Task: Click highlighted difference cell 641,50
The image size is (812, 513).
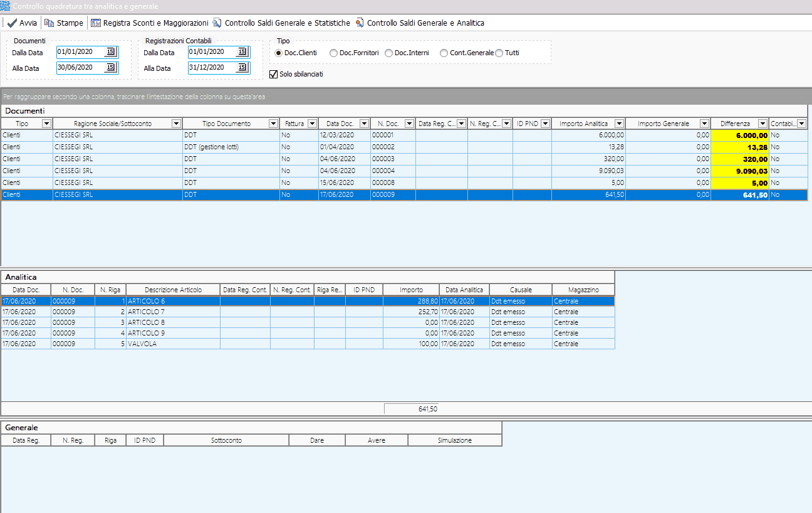Action: (x=740, y=195)
